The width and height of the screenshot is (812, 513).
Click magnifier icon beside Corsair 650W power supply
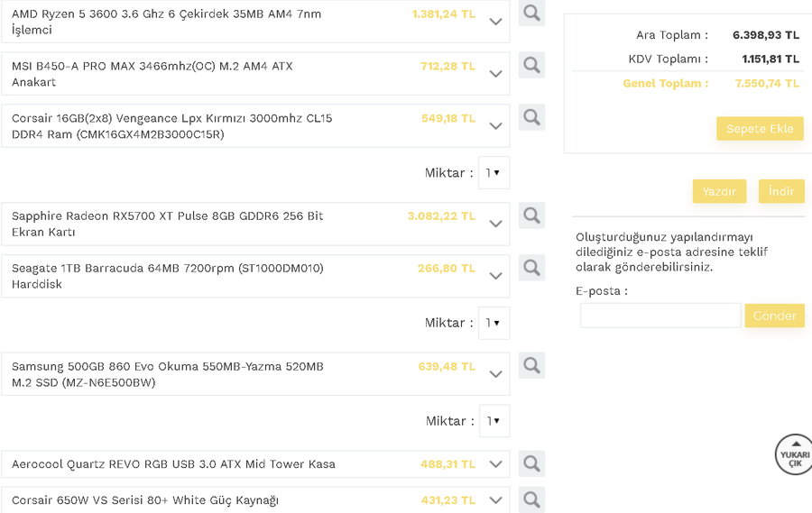531,499
